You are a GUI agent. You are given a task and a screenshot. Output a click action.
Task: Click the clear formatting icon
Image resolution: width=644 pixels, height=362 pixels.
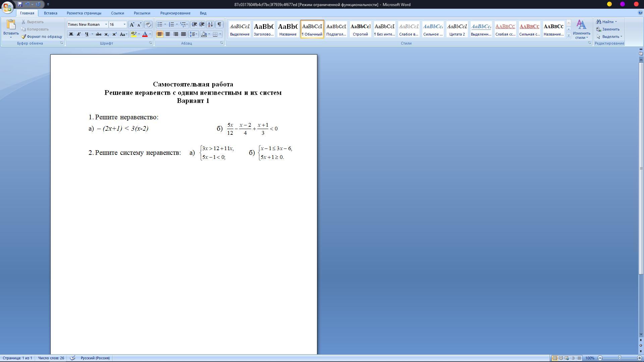148,24
